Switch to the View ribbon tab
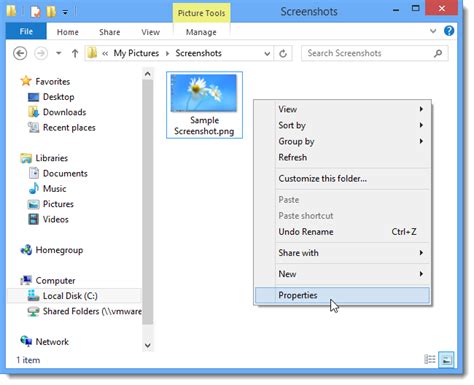 coord(150,32)
